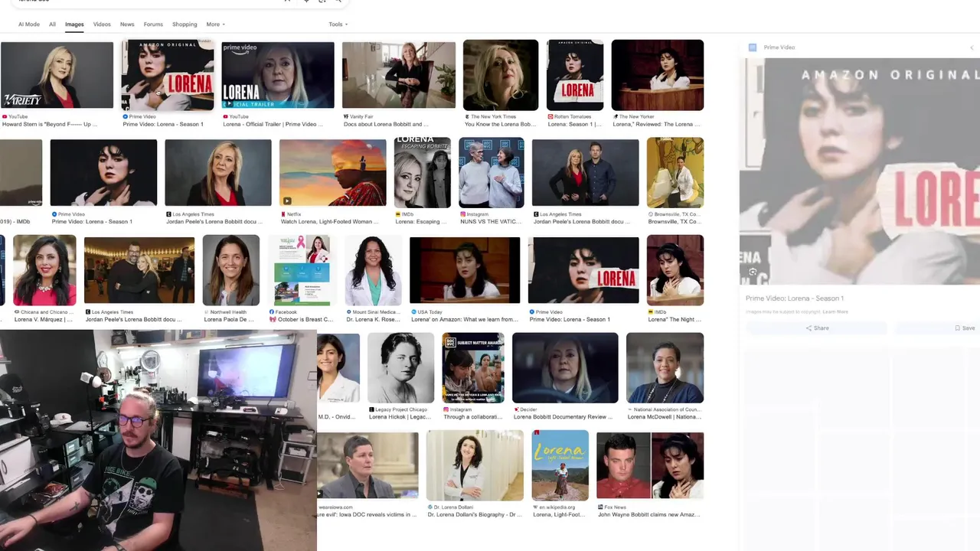Click the en.wikipedia.org source icon
This screenshot has height=551, width=980.
[536, 507]
